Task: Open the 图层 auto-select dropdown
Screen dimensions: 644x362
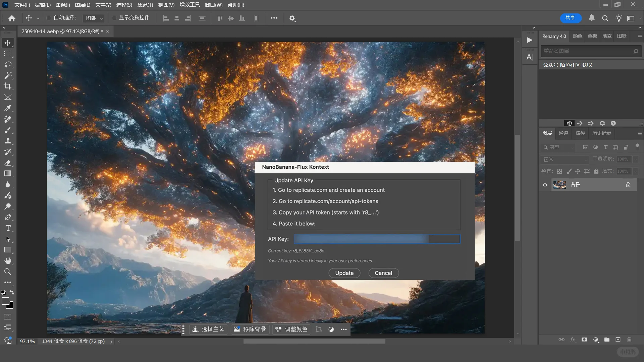Action: coord(94,18)
